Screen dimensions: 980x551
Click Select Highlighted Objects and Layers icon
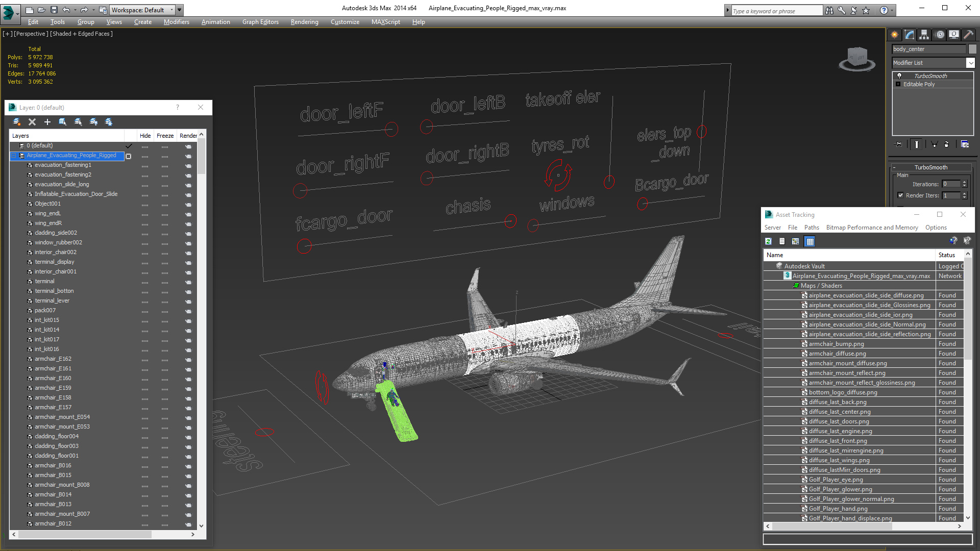(x=63, y=122)
